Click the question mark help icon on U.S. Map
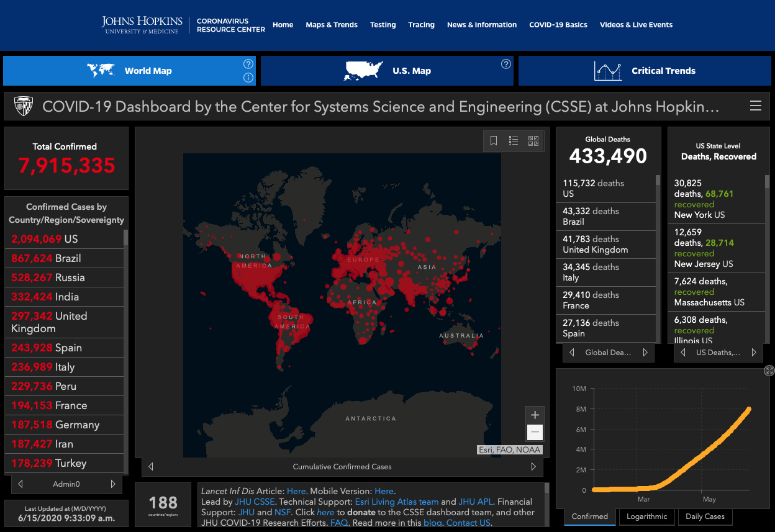This screenshot has width=775, height=532. [505, 64]
